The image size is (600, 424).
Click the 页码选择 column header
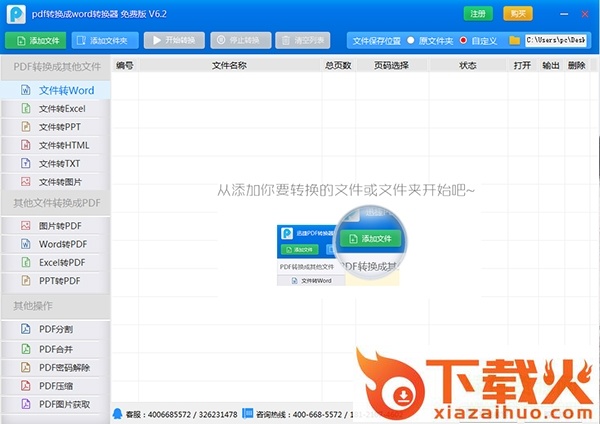(x=391, y=66)
